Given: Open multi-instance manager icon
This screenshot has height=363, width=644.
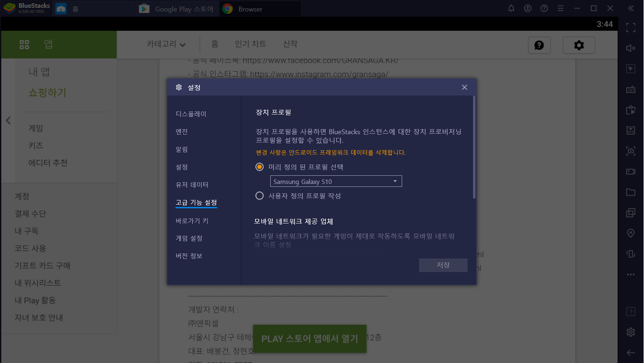Looking at the screenshot, I should point(631,213).
